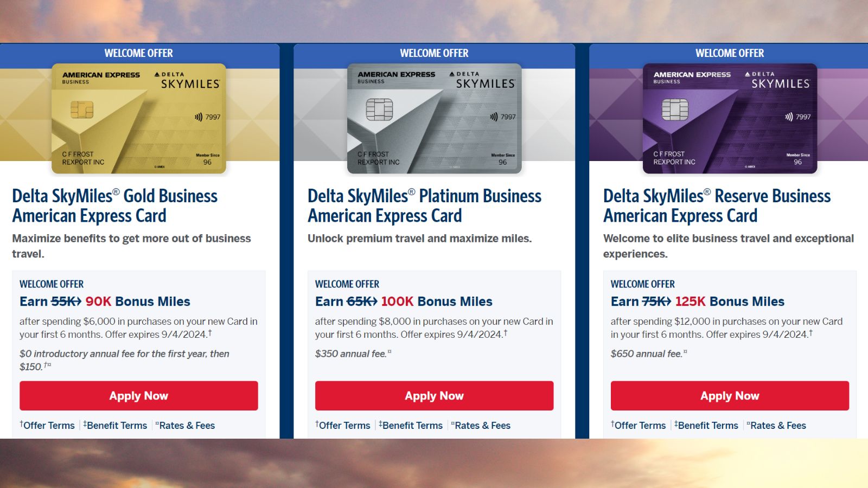The width and height of the screenshot is (868, 488).
Task: Click the Delta SkyMiles Gold Business heading
Action: [x=114, y=205]
